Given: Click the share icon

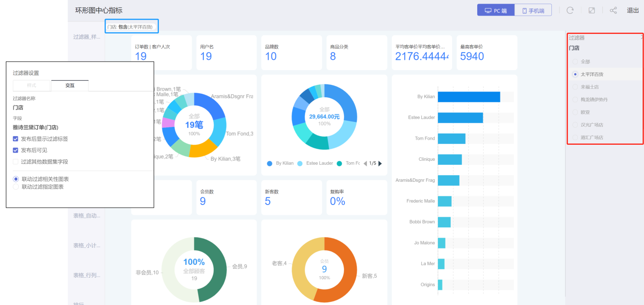Looking at the screenshot, I should (x=613, y=10).
